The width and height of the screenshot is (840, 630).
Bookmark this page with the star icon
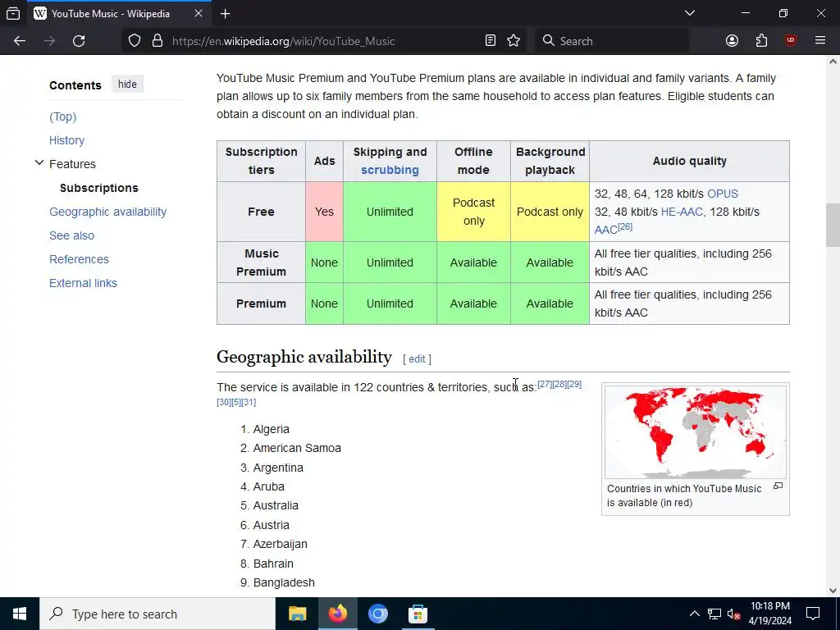tap(514, 41)
